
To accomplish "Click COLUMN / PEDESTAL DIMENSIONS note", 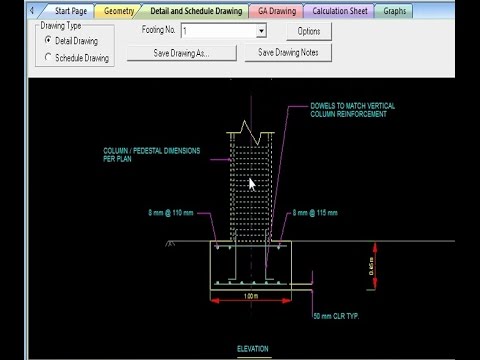I will point(152,155).
